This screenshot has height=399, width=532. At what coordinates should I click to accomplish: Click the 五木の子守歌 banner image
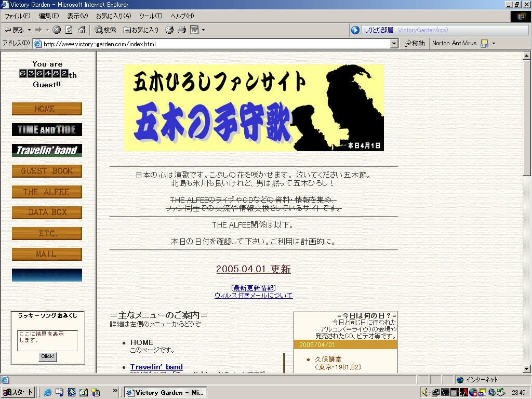click(254, 108)
